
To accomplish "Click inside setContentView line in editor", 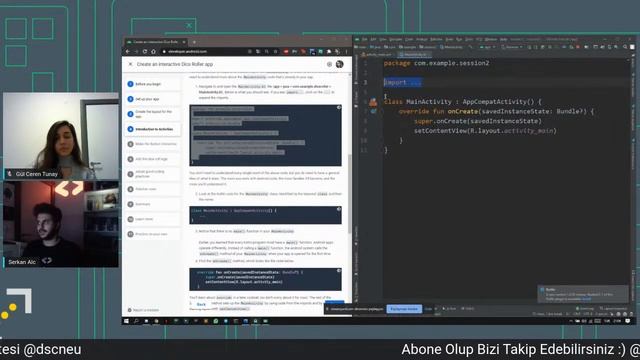I will 485,131.
